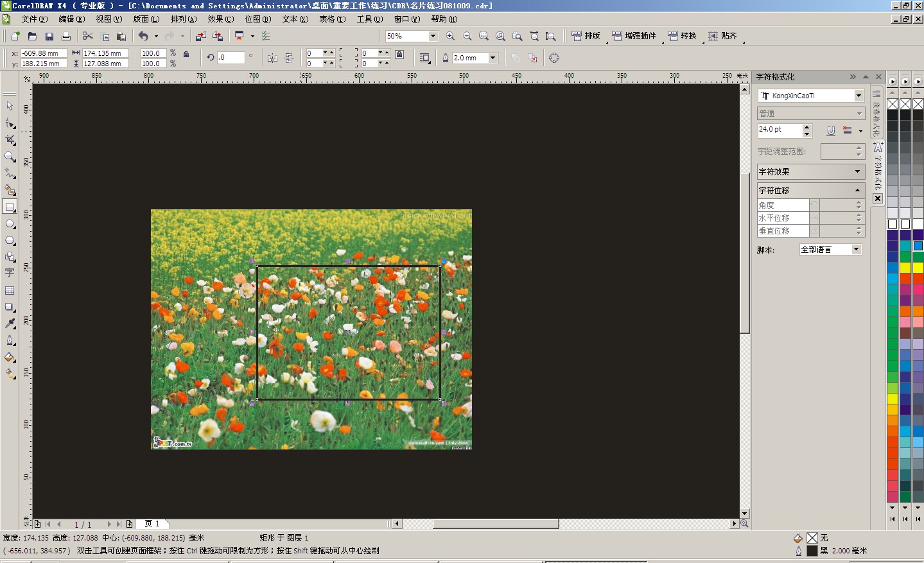
Task: Select the Text tool (字)
Action: (x=10, y=273)
